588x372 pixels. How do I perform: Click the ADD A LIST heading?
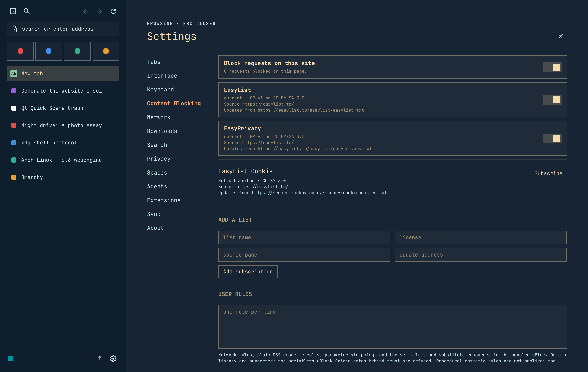click(x=235, y=220)
